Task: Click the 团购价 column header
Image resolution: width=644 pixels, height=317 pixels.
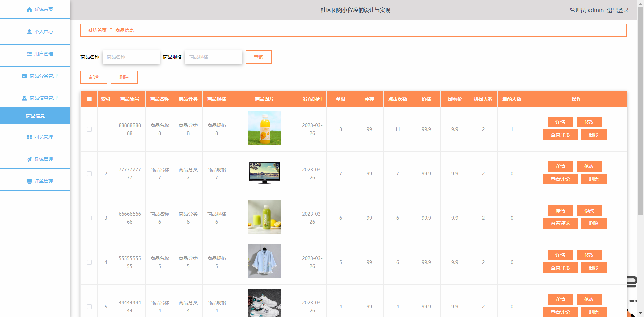Action: [455, 99]
